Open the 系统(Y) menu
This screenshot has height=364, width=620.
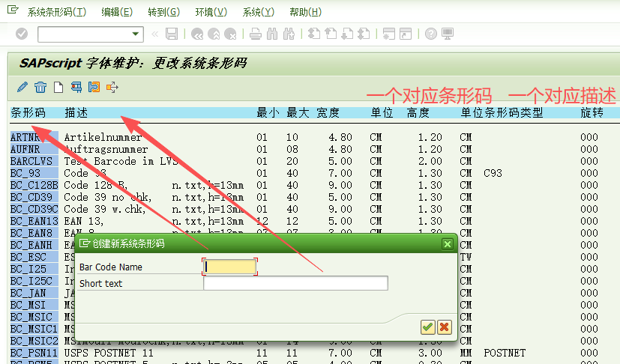click(x=258, y=12)
